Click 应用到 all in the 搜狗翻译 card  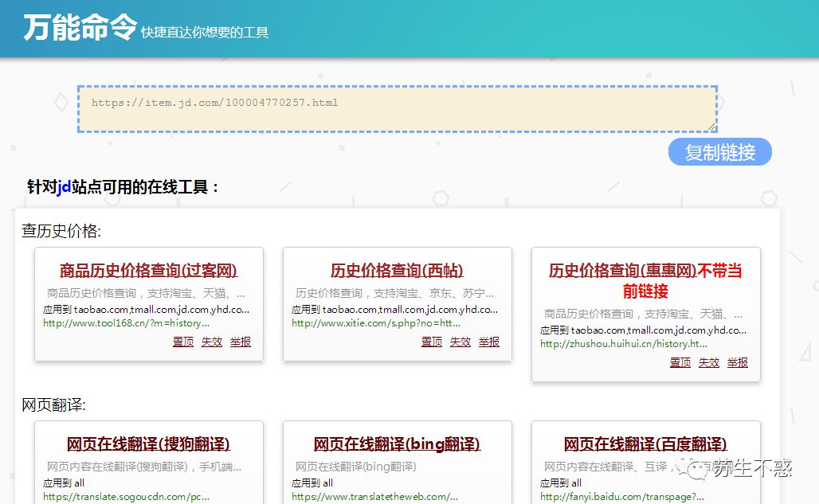pyautogui.click(x=63, y=483)
